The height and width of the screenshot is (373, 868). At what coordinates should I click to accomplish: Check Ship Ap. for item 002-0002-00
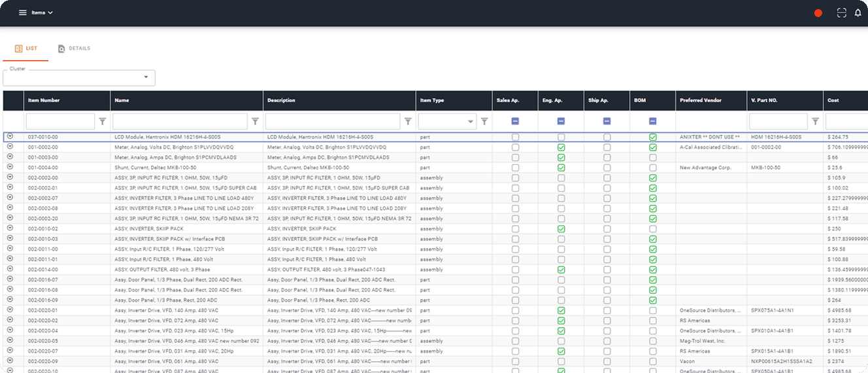607,178
